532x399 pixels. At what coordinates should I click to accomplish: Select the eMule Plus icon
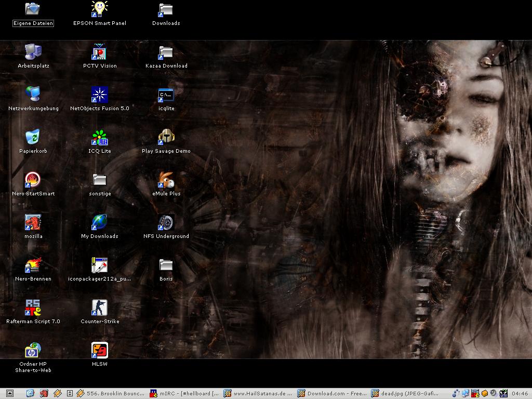tap(166, 180)
